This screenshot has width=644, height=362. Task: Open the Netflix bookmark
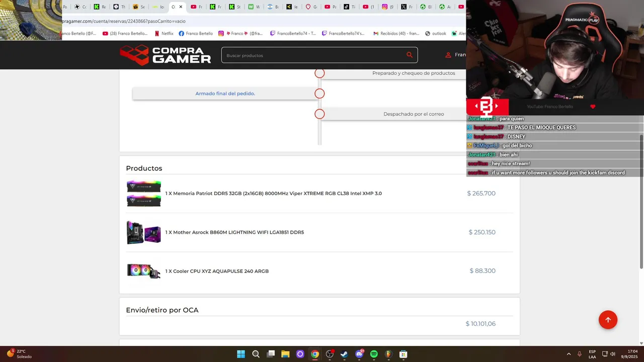pyautogui.click(x=164, y=34)
